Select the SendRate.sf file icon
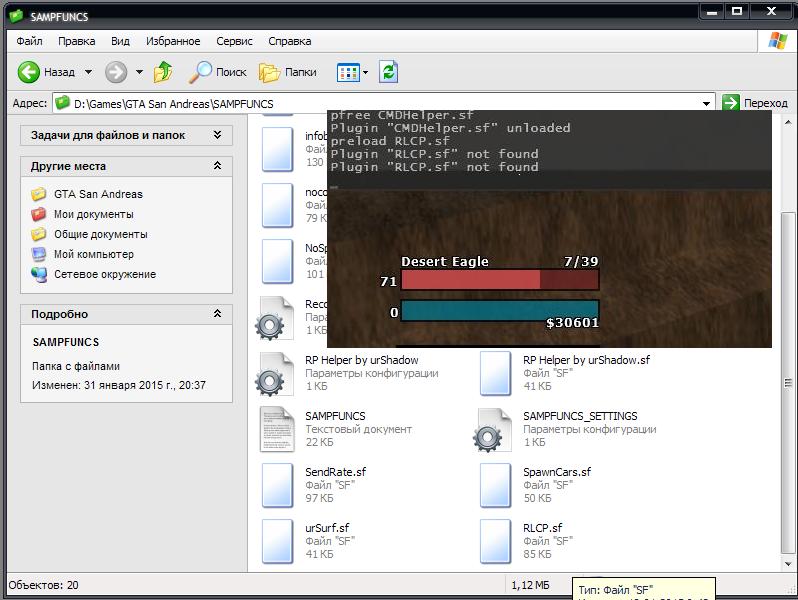The image size is (798, 600). point(277,485)
